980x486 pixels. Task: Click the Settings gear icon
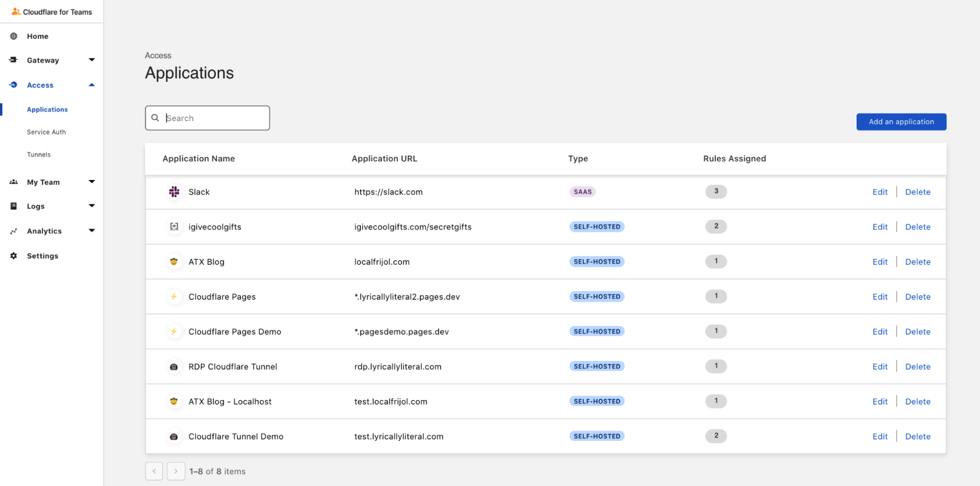[14, 256]
